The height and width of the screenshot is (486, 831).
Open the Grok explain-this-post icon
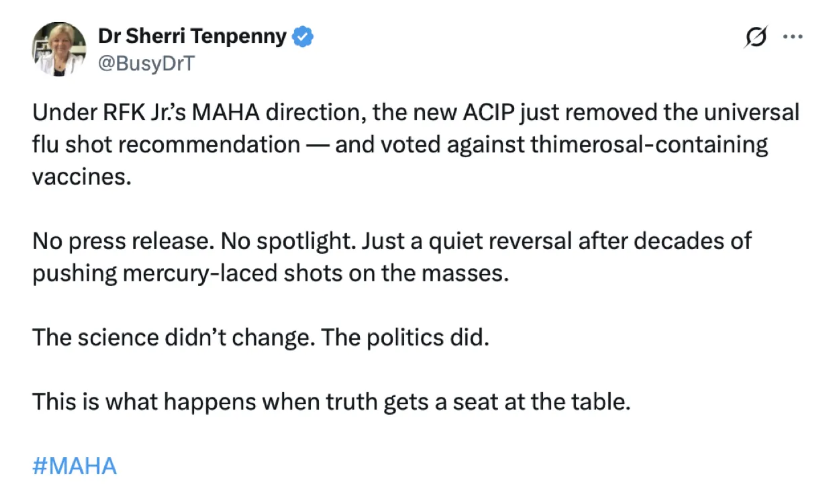pyautogui.click(x=756, y=38)
